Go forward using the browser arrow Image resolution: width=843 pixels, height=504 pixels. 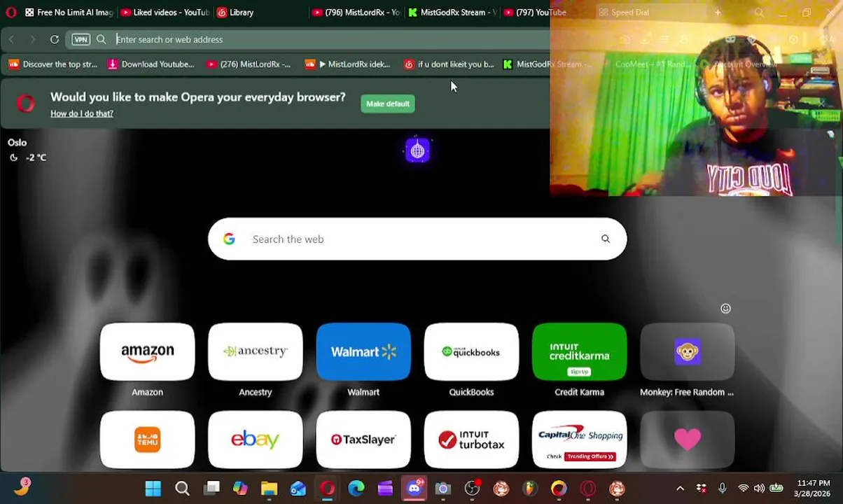click(32, 39)
